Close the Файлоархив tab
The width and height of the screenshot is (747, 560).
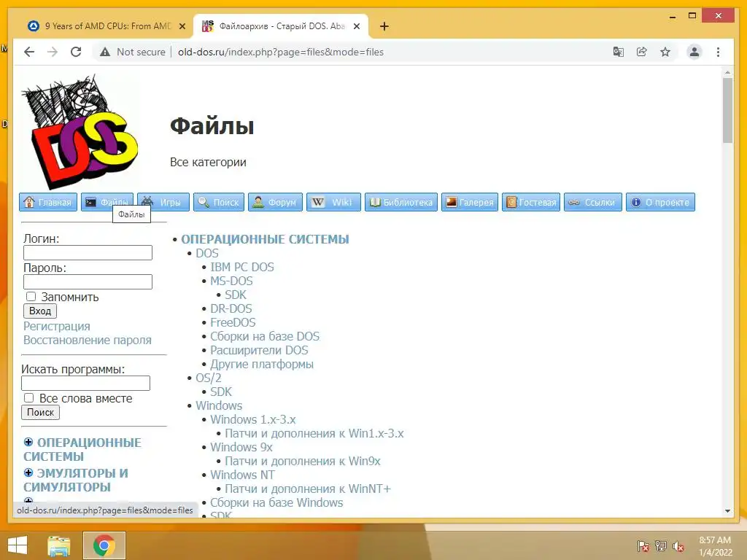coord(356,26)
